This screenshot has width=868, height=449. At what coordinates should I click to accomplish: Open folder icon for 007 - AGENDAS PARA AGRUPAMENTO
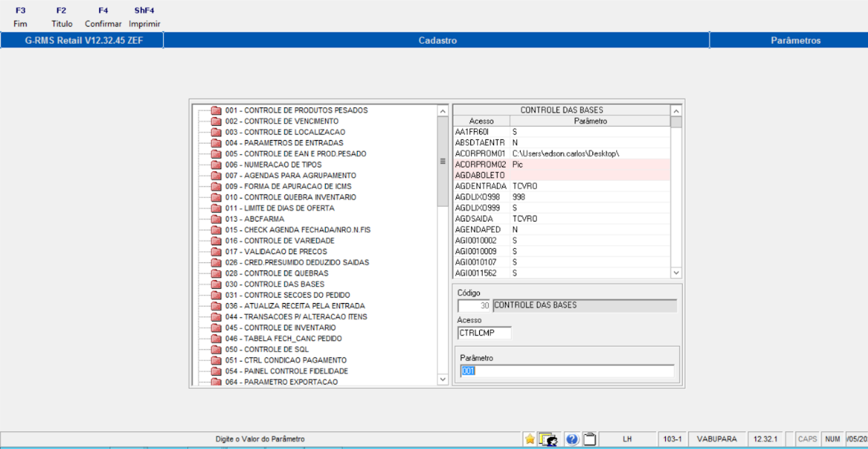click(216, 176)
